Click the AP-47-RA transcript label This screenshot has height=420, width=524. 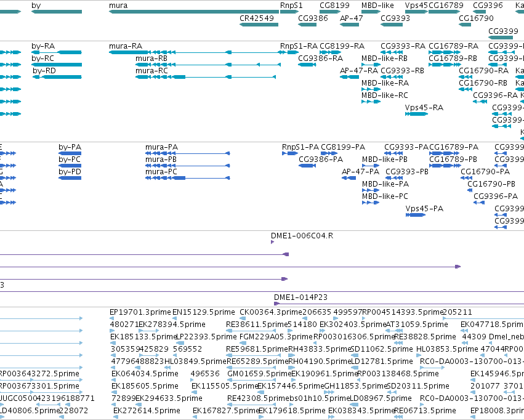coord(359,70)
